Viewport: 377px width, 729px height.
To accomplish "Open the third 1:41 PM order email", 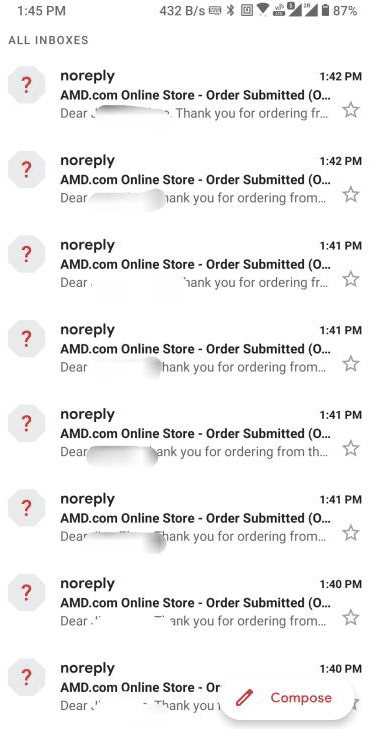I will coord(188,433).
